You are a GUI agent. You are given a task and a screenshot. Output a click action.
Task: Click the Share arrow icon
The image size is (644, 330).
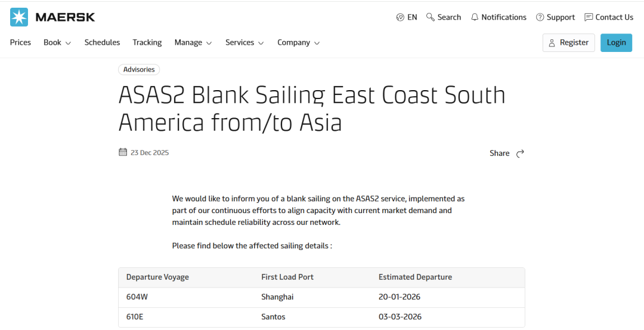tap(520, 153)
